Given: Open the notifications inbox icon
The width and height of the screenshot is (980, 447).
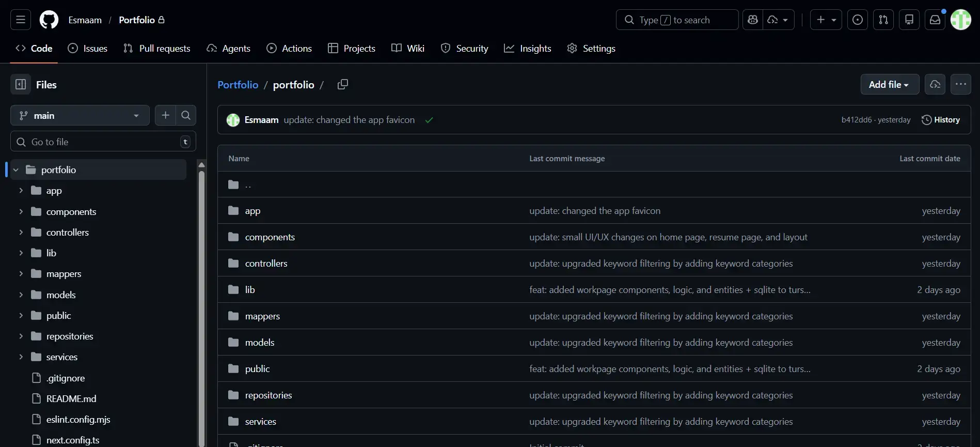Looking at the screenshot, I should click(935, 20).
